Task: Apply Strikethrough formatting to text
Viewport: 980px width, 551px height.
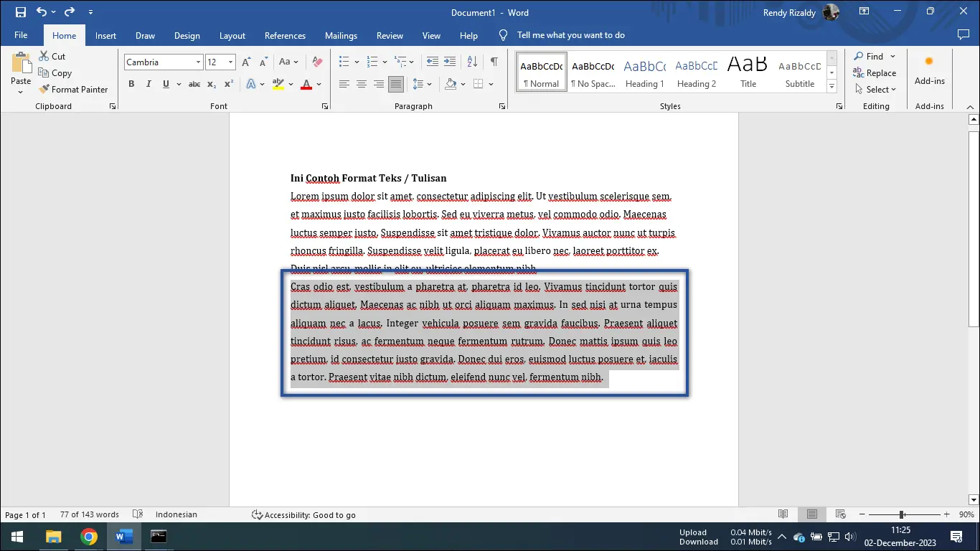Action: (x=194, y=85)
